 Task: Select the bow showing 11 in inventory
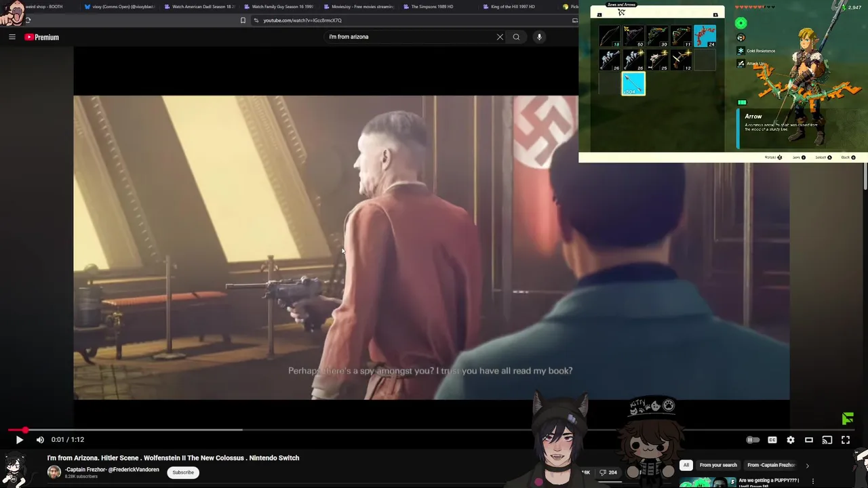click(x=681, y=36)
